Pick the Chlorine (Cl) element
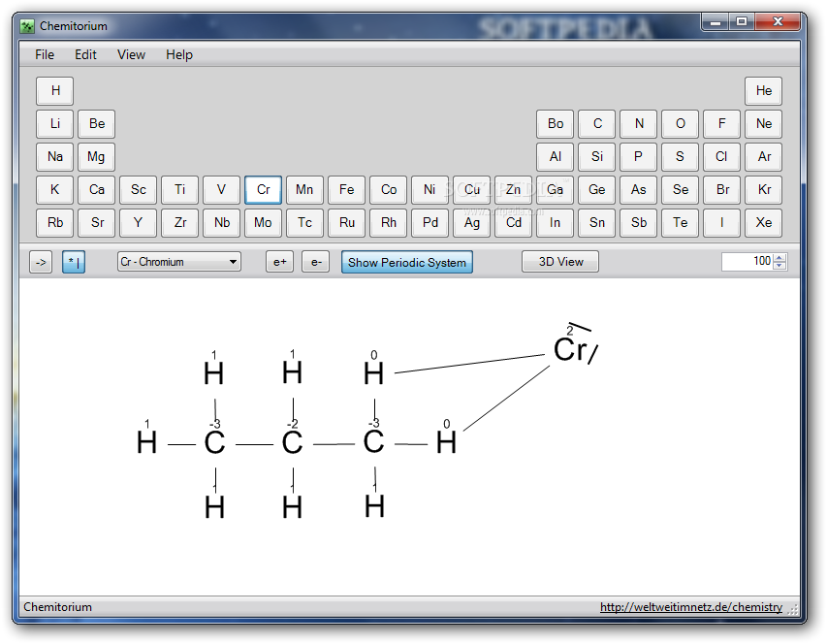This screenshot has width=827, height=644. pyautogui.click(x=721, y=157)
